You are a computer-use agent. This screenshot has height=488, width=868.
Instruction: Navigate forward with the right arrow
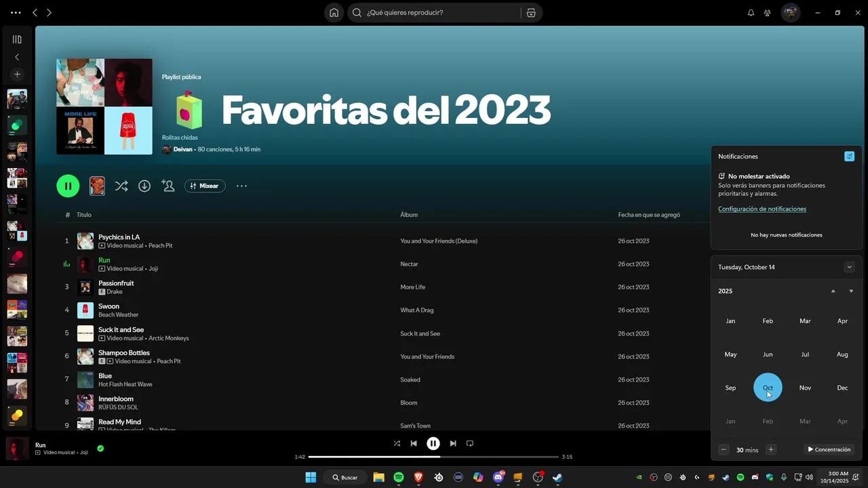pyautogui.click(x=49, y=12)
